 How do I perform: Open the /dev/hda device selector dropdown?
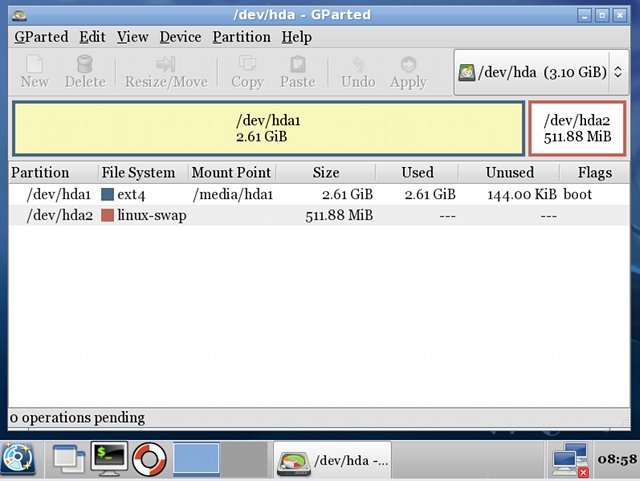(x=541, y=72)
